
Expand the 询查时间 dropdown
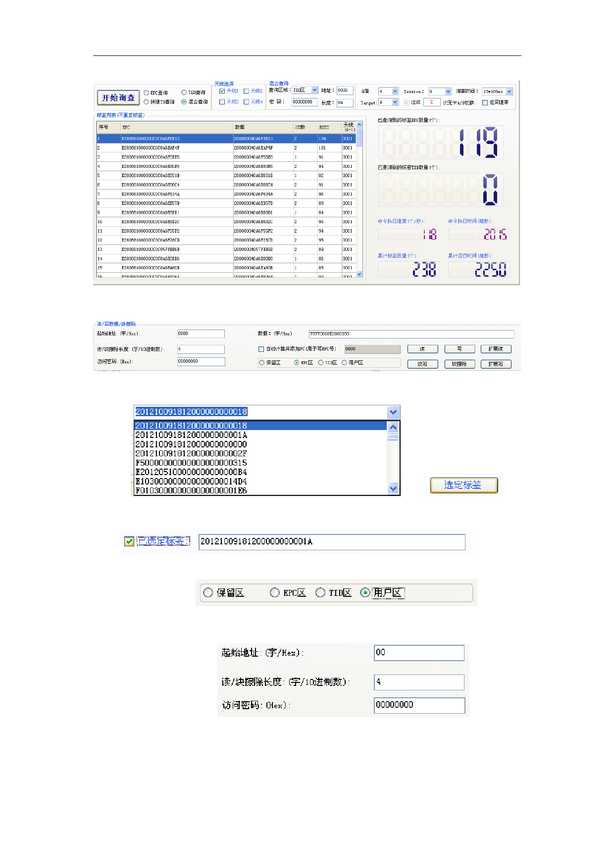[509, 92]
